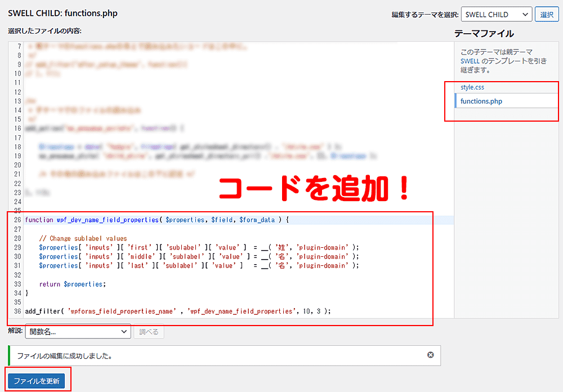The height and width of the screenshot is (392, 563).
Task: Click the closing brace on line 34
Action: [27, 293]
